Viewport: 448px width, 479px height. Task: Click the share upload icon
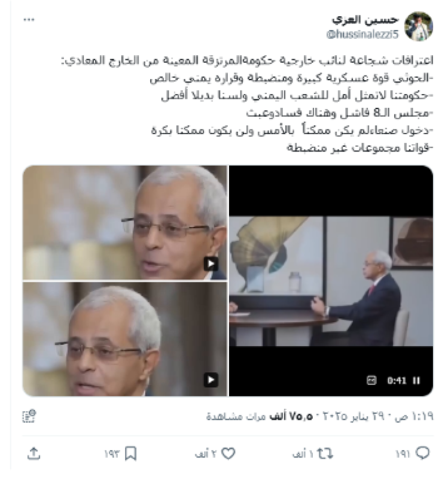(33, 453)
